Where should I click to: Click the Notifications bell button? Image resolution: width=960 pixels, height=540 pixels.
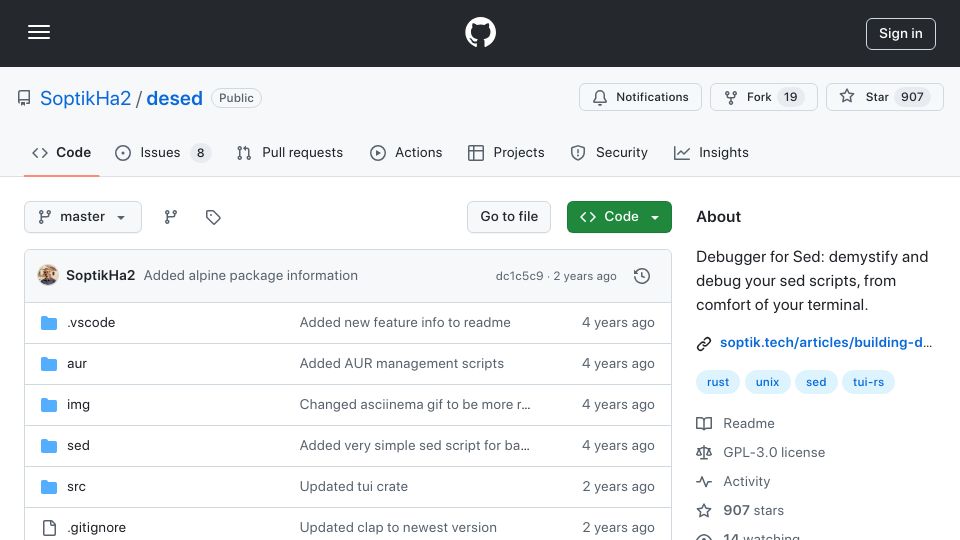[x=640, y=97]
